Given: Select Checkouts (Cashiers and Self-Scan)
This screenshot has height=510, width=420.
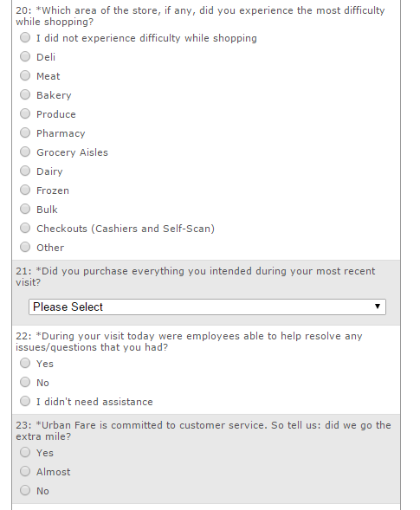Looking at the screenshot, I should [x=25, y=228].
